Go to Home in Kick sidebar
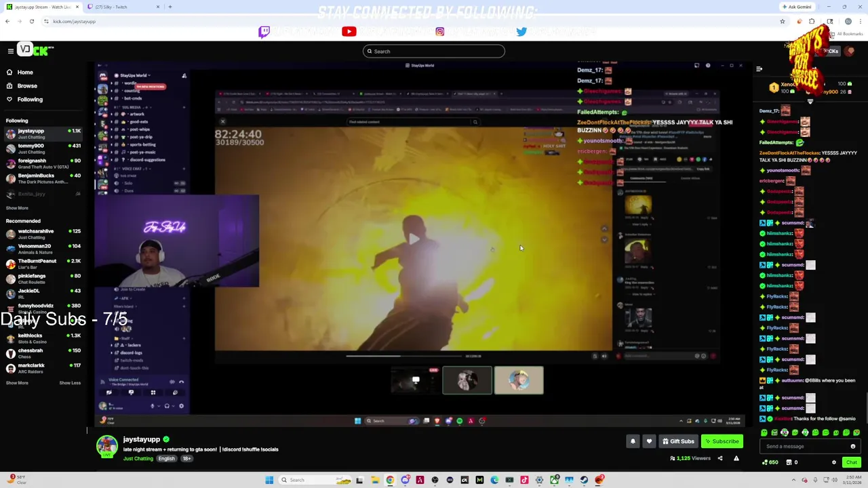 [20, 72]
